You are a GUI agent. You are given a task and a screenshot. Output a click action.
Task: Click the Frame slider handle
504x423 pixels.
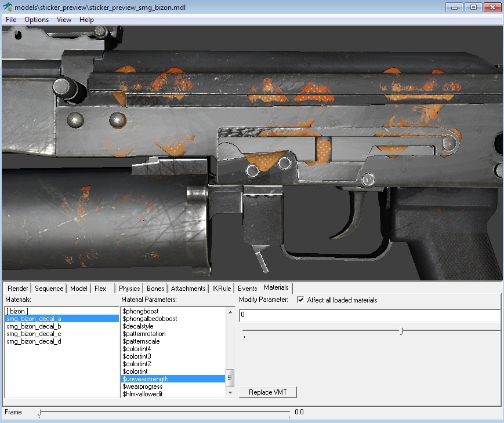39,413
